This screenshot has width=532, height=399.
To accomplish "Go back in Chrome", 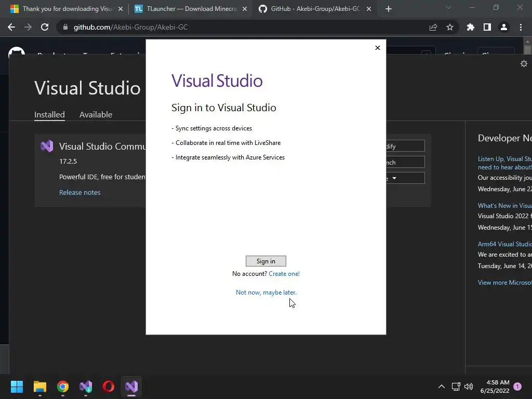I will pos(11,27).
